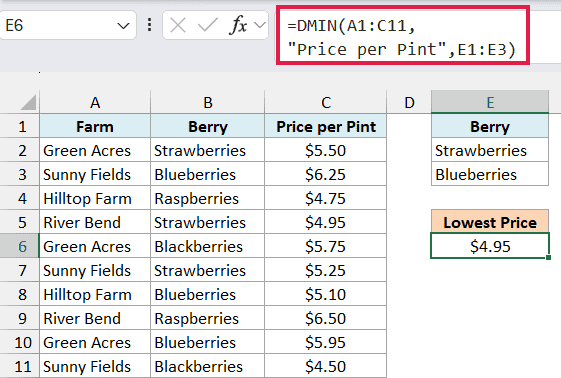This screenshot has height=378, width=561.
Task: Select Blackberries cell in row 11
Action: (208, 366)
